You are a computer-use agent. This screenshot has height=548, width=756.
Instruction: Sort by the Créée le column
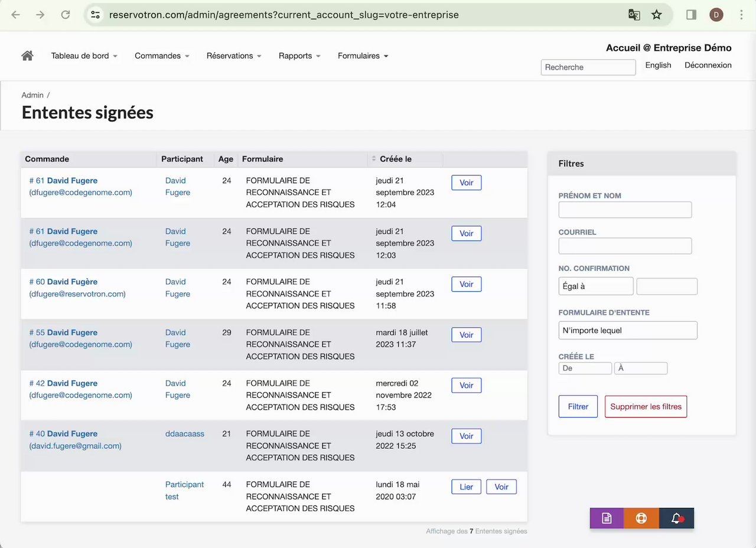[x=396, y=159]
